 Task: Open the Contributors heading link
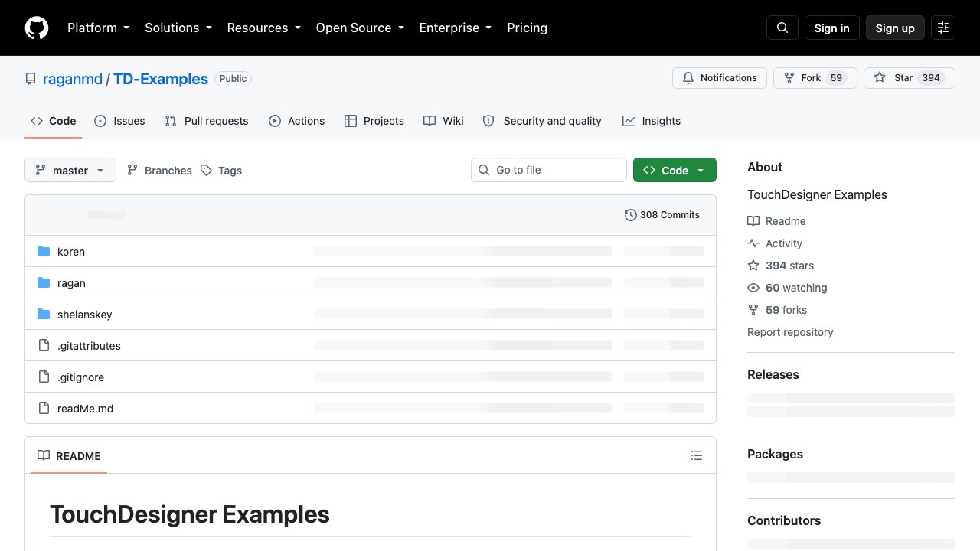point(784,520)
